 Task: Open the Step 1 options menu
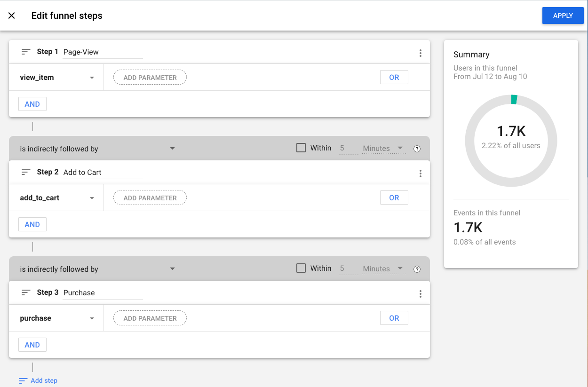click(421, 53)
